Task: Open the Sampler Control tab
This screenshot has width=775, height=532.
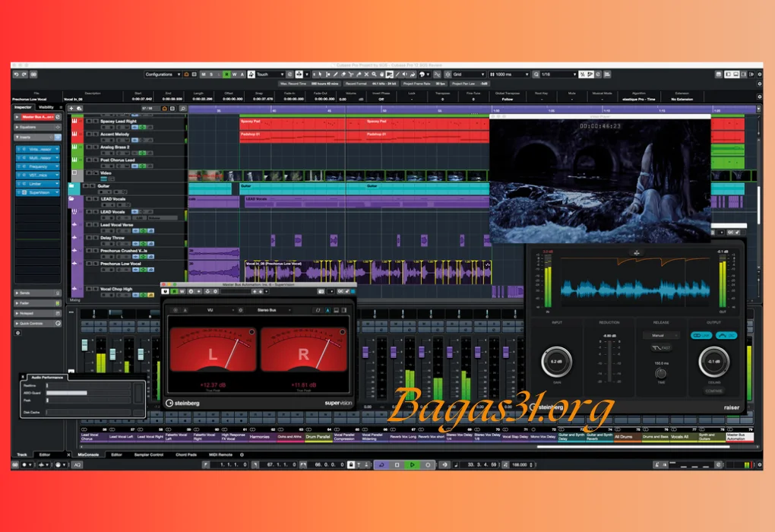Action: (149, 454)
